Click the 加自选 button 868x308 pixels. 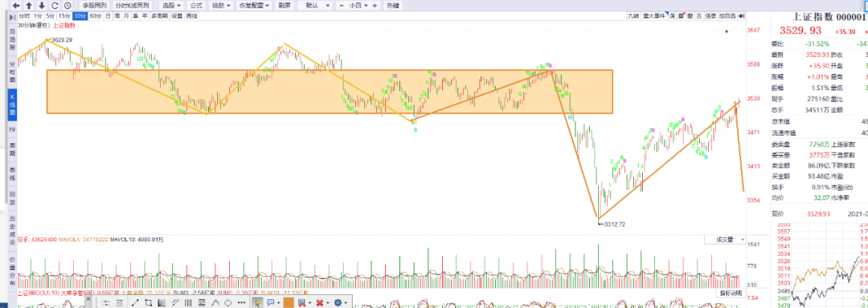(727, 17)
